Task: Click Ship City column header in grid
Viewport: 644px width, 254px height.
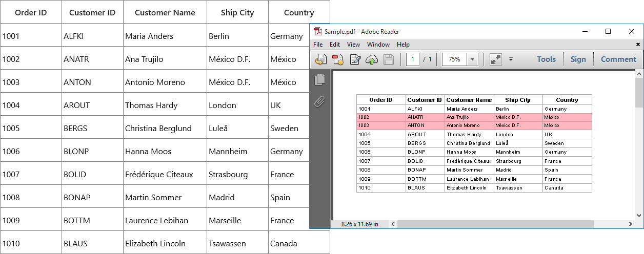Action: point(237,12)
